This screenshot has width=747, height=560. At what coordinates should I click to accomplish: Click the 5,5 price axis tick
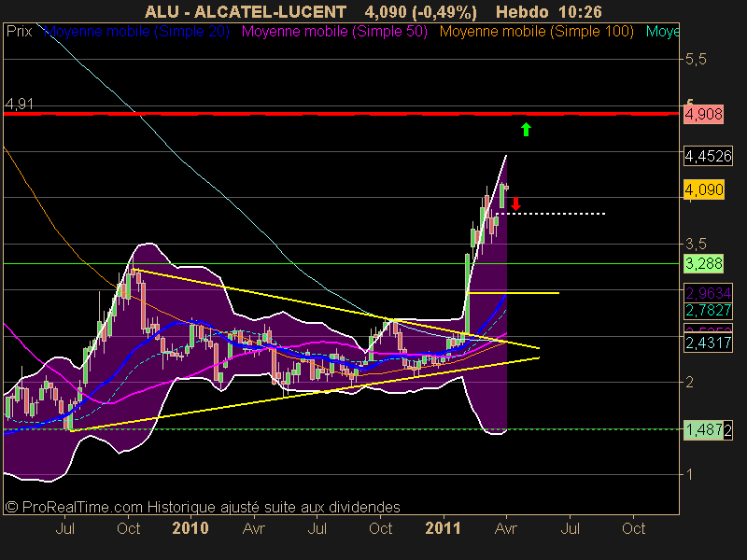click(x=695, y=60)
